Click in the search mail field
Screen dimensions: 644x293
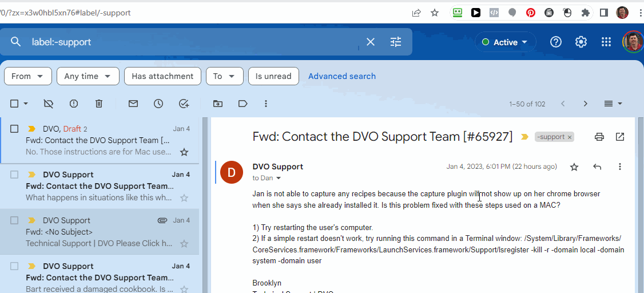(x=193, y=42)
